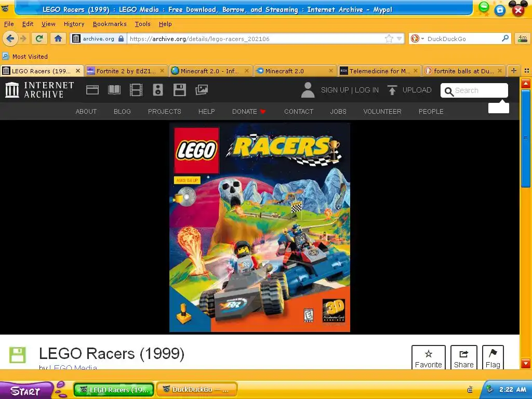Close the LEGO Racers tab

78,71
